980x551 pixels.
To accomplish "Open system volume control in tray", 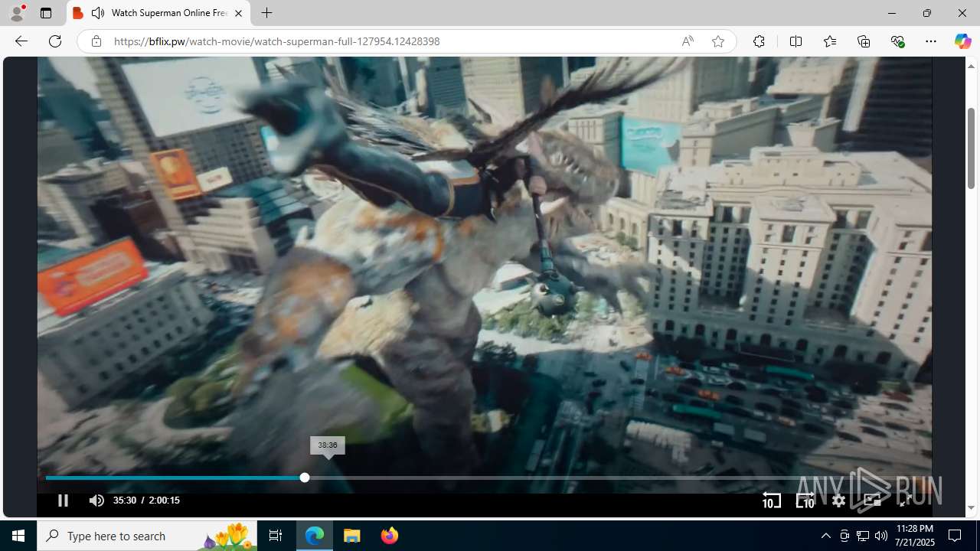I will pos(880,536).
